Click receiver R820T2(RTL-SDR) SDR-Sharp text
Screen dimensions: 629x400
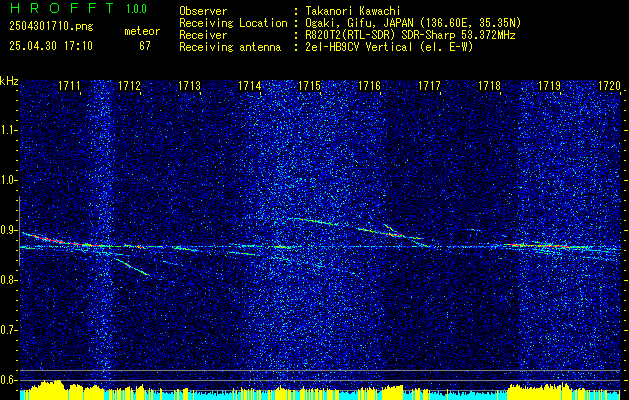pyautogui.click(x=410, y=35)
